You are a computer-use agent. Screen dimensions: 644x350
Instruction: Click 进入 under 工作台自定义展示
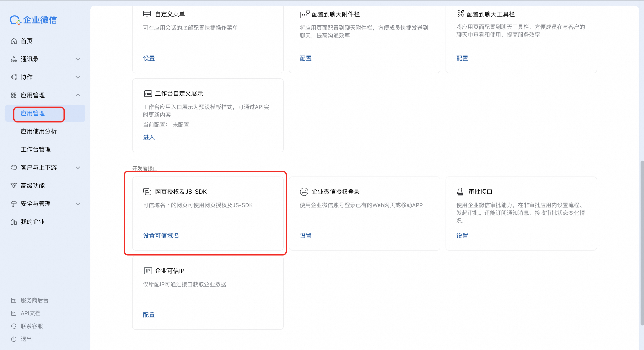149,137
